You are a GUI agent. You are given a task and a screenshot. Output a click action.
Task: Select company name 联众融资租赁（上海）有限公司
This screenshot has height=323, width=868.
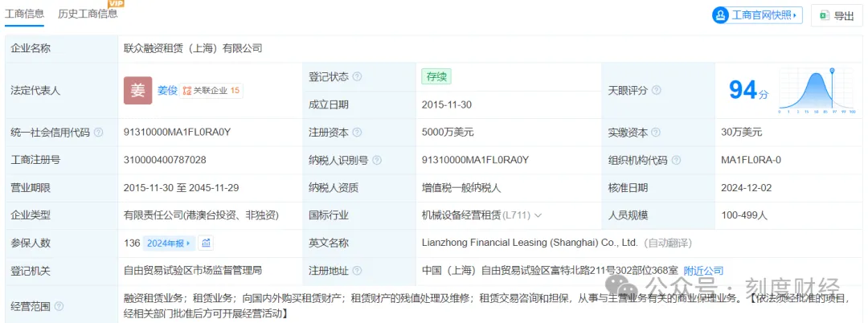point(193,49)
